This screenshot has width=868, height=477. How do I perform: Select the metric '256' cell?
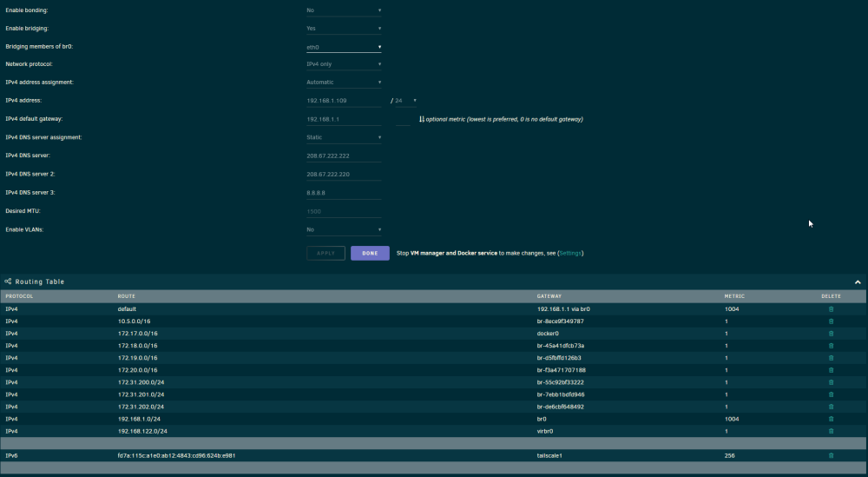(730, 455)
